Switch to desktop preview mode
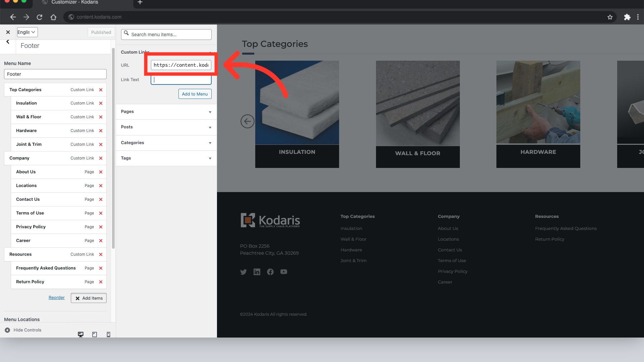 click(x=80, y=334)
